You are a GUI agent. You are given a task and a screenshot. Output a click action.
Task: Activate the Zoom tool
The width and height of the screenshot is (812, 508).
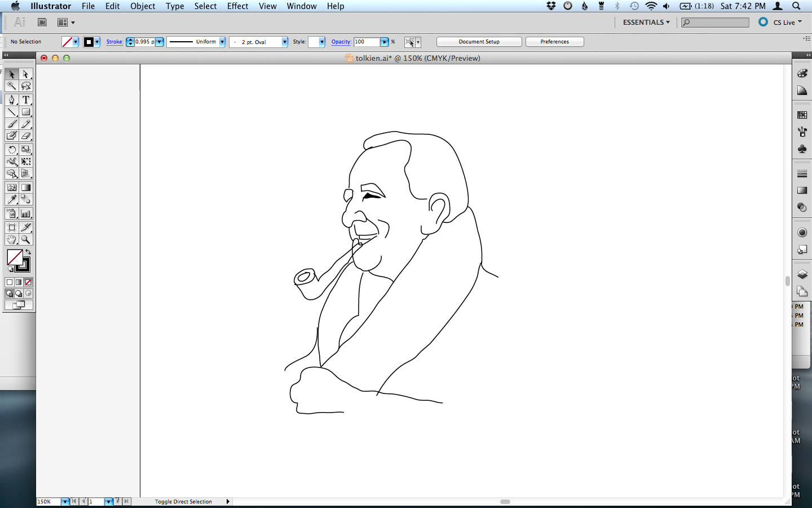point(26,239)
